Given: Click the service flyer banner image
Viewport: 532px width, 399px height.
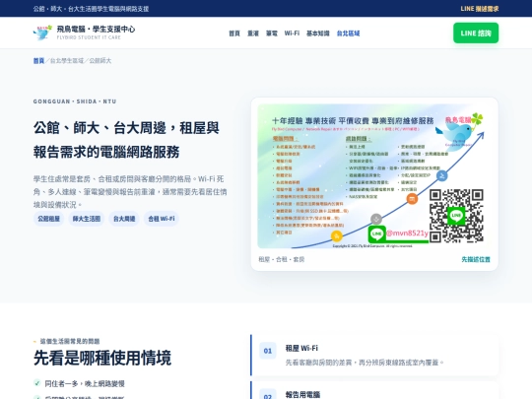Looking at the screenshot, I should (x=374, y=176).
